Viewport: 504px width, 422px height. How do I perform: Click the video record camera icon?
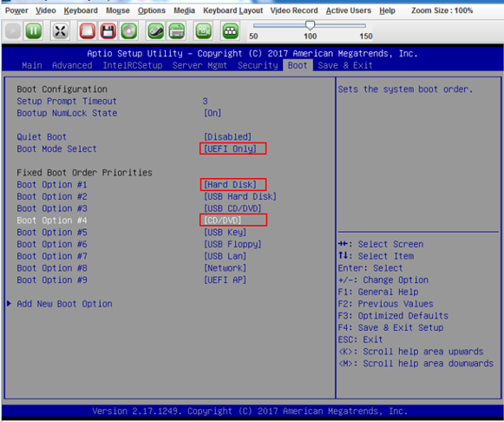point(204,31)
